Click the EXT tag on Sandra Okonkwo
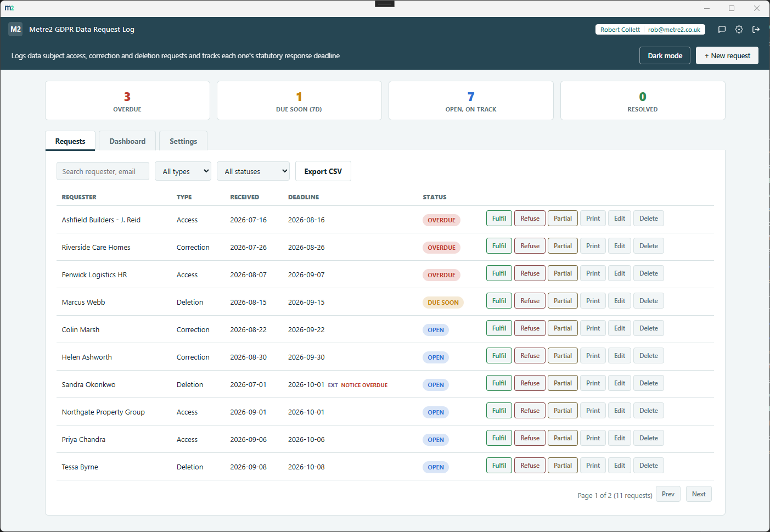The height and width of the screenshot is (532, 770). pos(333,385)
